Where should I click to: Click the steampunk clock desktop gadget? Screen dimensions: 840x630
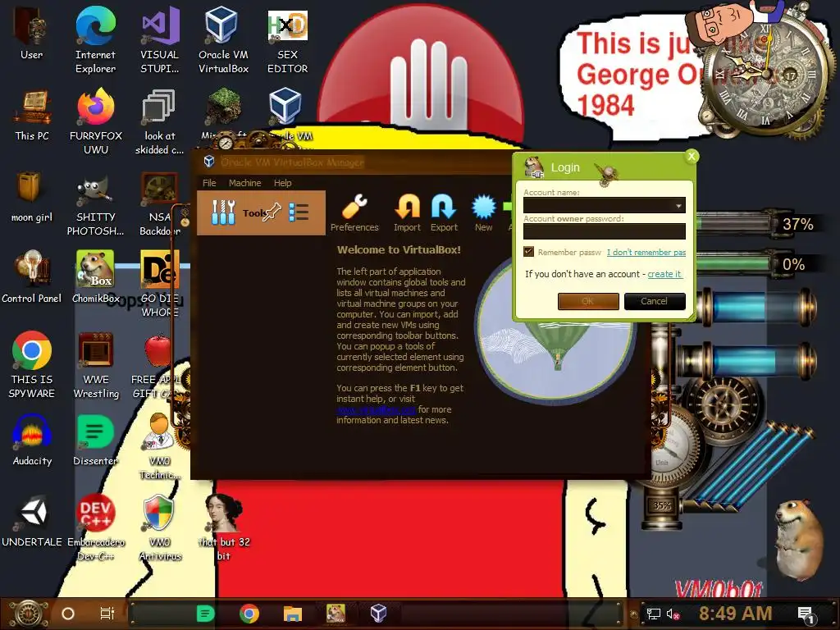766,72
